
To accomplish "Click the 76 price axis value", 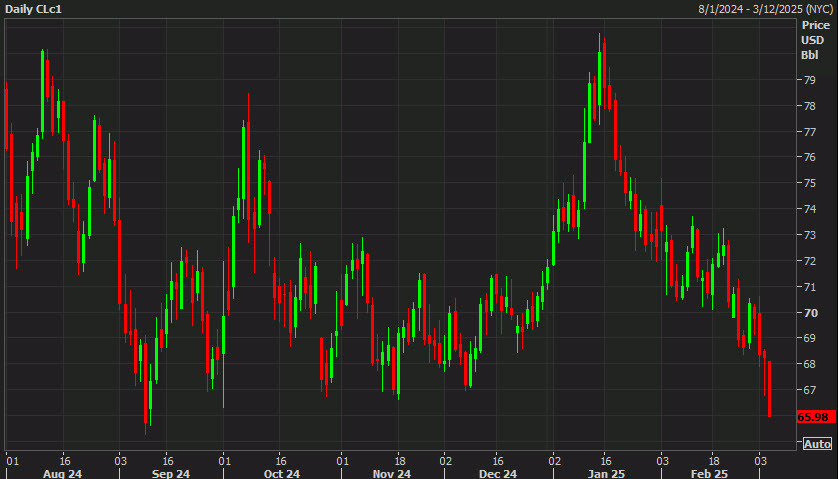I will [809, 157].
